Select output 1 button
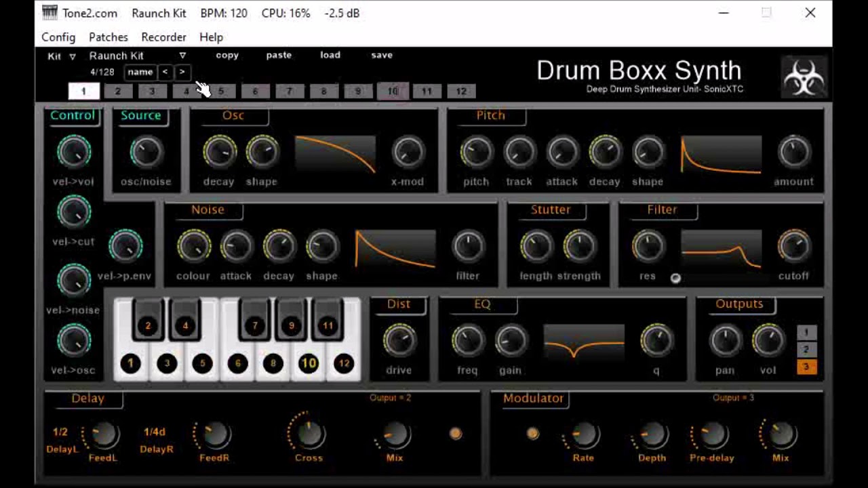 tap(806, 332)
